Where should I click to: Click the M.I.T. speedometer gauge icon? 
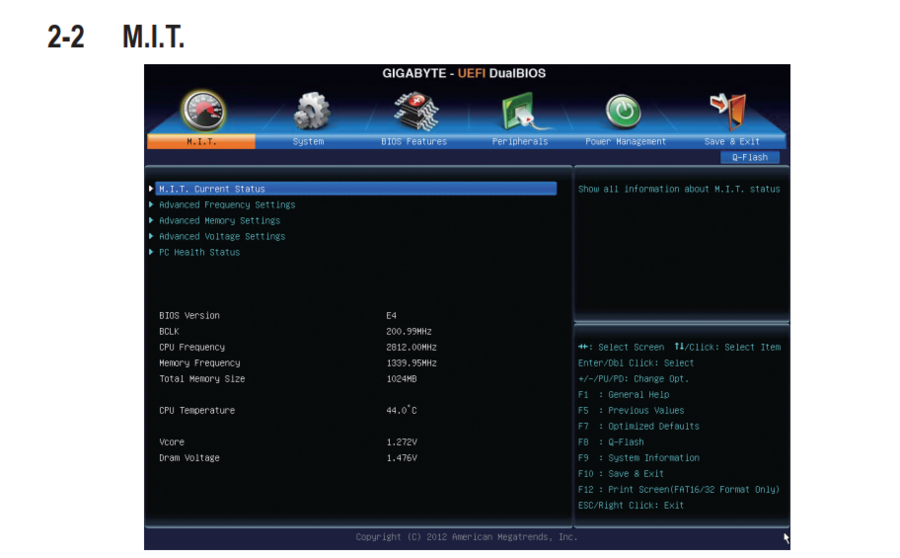coord(203,110)
